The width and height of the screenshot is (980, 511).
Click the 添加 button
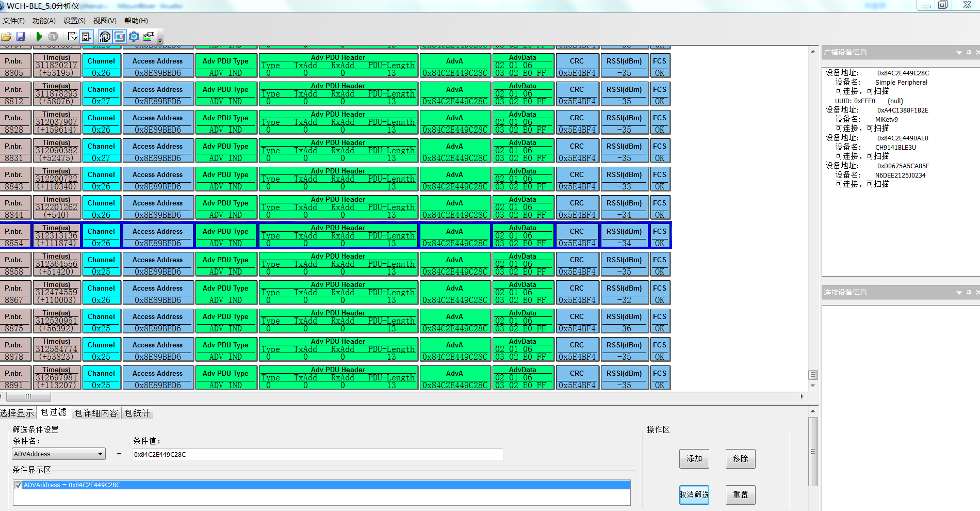(694, 459)
